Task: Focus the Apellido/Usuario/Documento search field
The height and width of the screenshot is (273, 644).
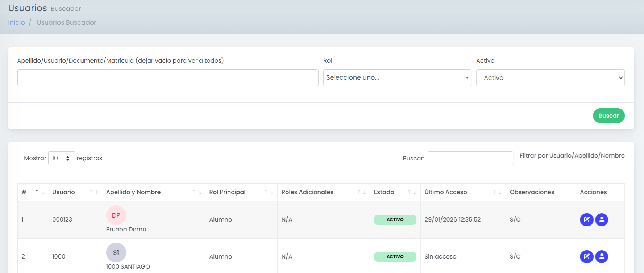Action: tap(168, 77)
